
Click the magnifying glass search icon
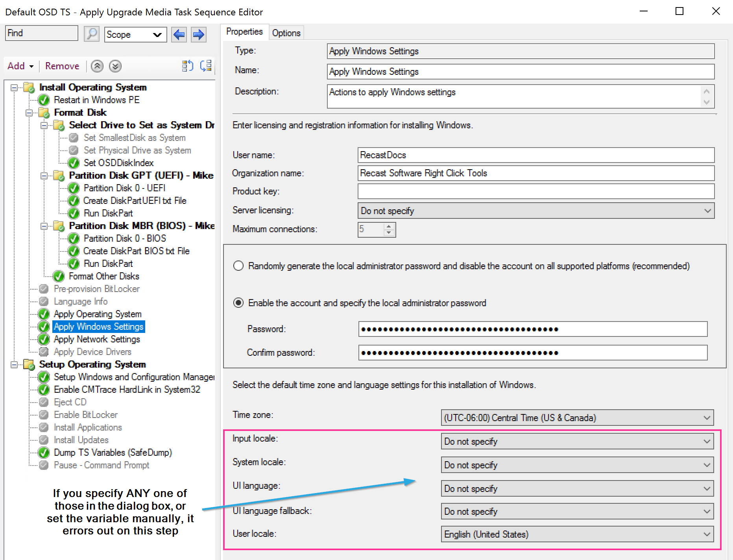[x=92, y=34]
